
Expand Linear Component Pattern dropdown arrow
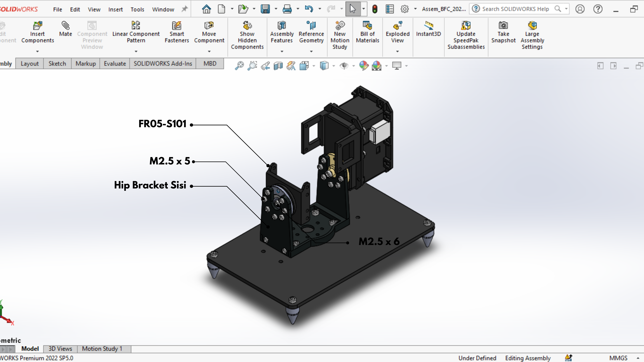[x=136, y=51]
